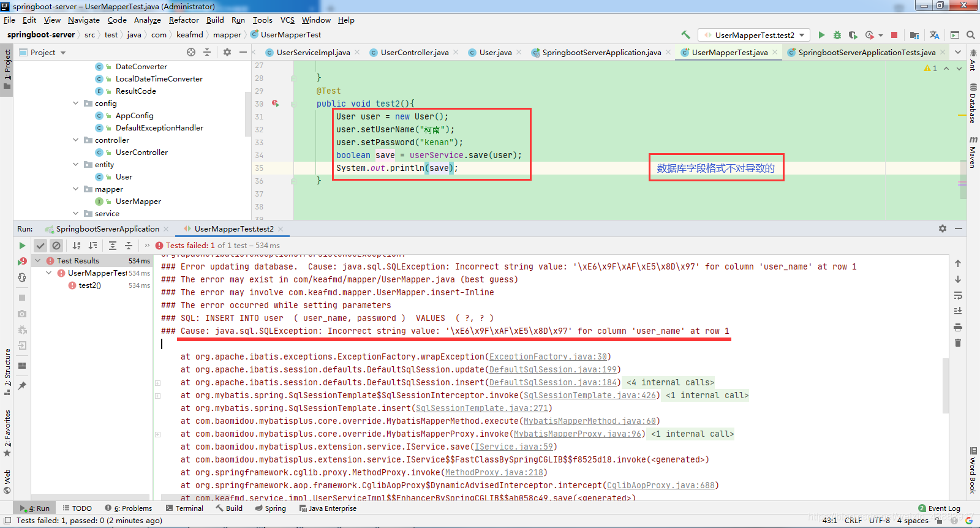
Task: Toggle scroll to end of console
Action: (x=958, y=311)
